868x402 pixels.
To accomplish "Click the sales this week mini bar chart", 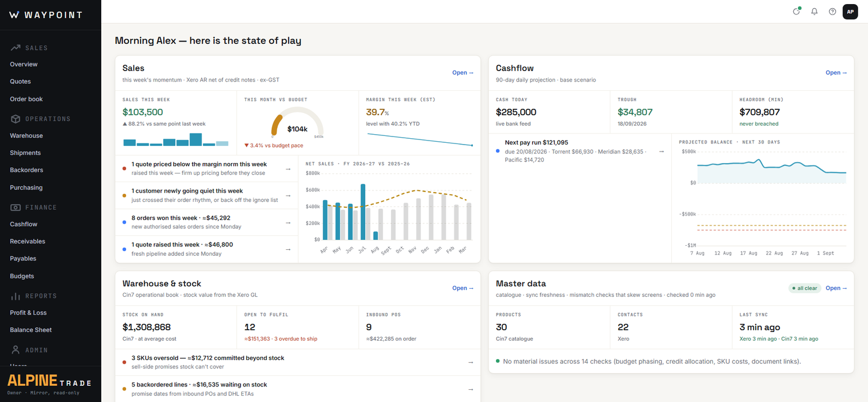I will click(x=176, y=139).
